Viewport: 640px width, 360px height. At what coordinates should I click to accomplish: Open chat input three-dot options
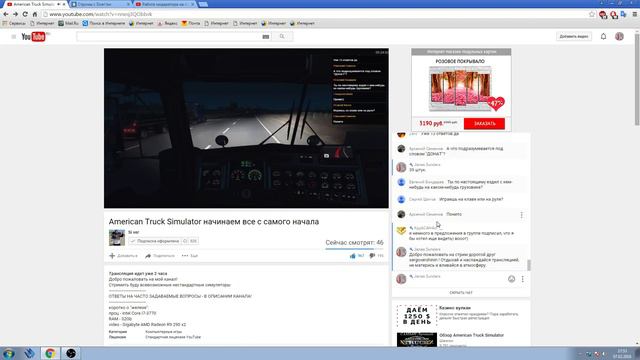pos(522,279)
